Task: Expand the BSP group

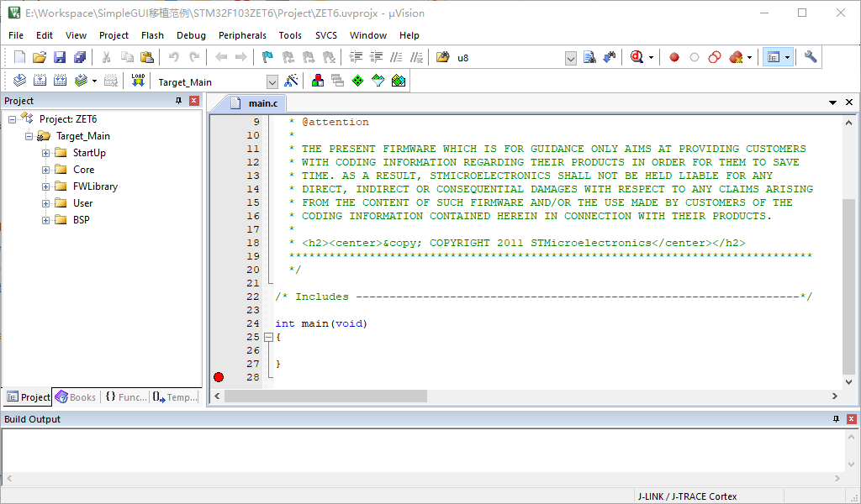Action: (x=46, y=220)
